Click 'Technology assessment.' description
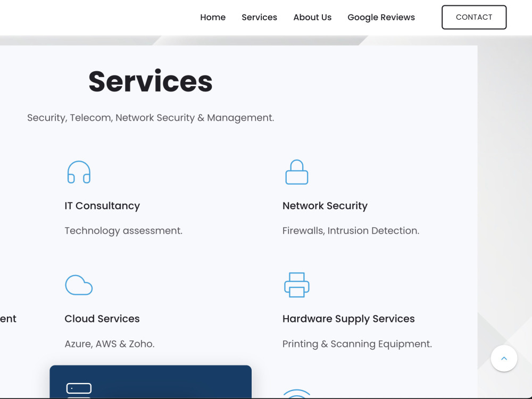 coord(123,231)
